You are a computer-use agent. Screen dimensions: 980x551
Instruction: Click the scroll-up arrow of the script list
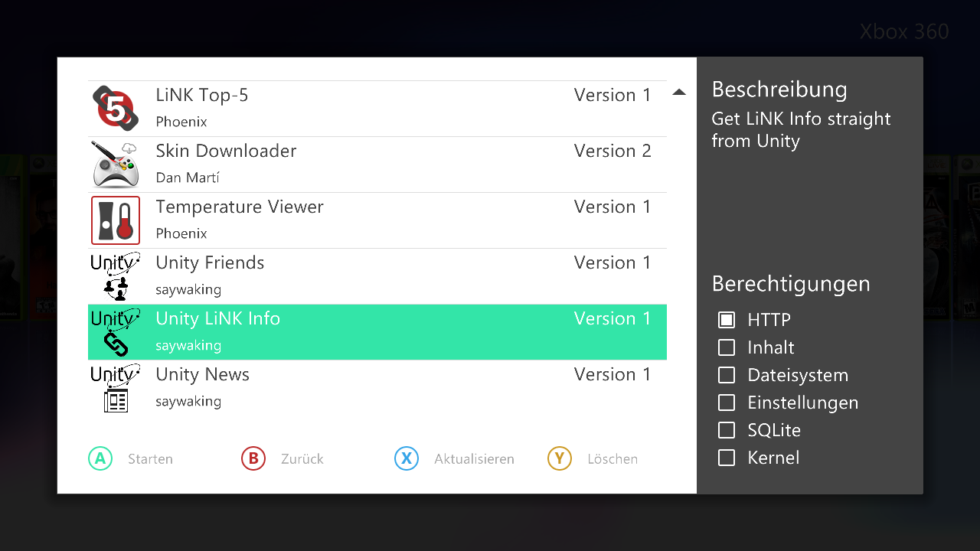tap(678, 93)
